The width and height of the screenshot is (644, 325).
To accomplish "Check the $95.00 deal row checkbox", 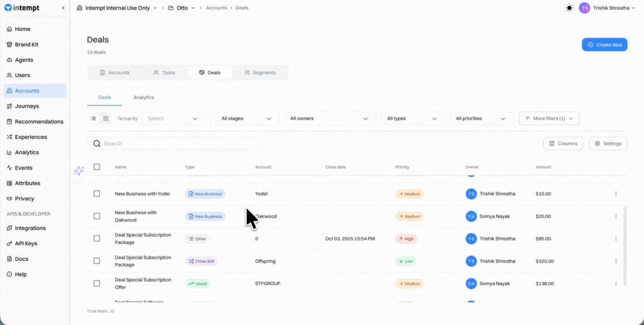I will 97,238.
